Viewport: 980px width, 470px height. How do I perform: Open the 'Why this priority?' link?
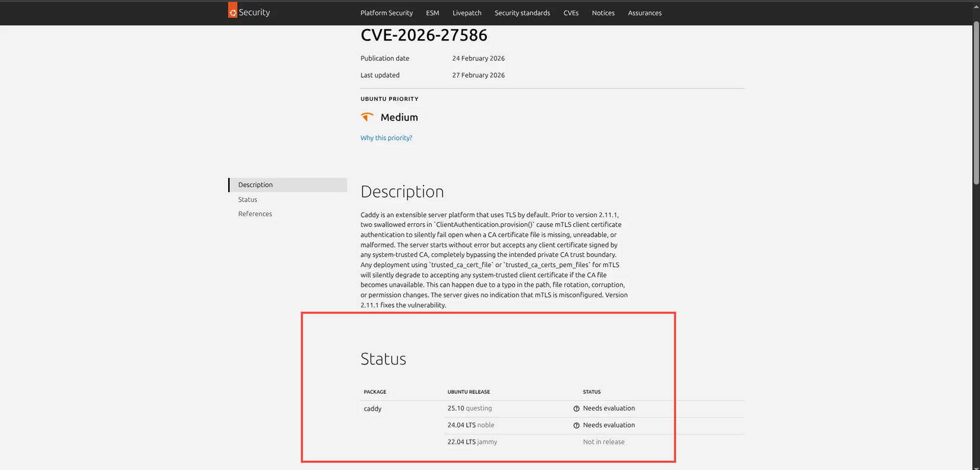point(386,138)
